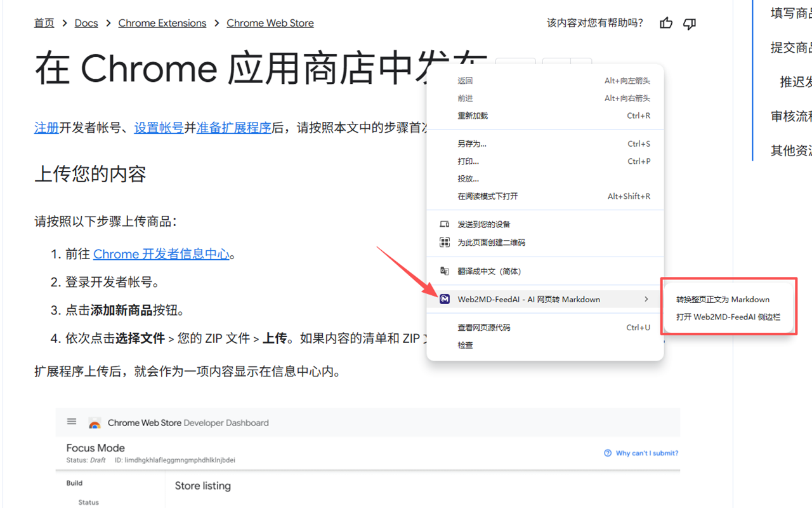Click the Chrome Web Store logo in dashboard image

point(95,423)
